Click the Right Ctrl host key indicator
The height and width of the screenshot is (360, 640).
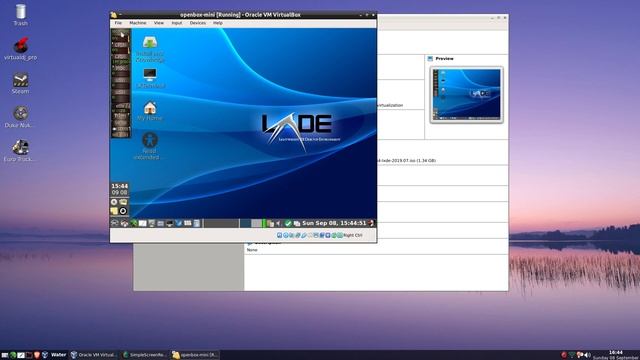353,235
